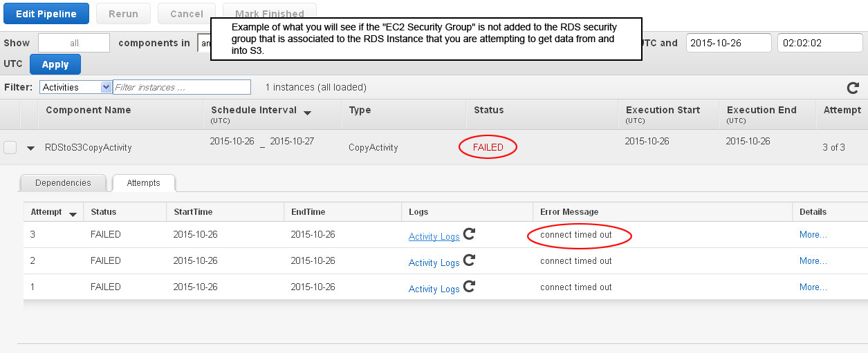The image size is (868, 353).
Task: Click the end time field 02:02:02
Action: (820, 43)
